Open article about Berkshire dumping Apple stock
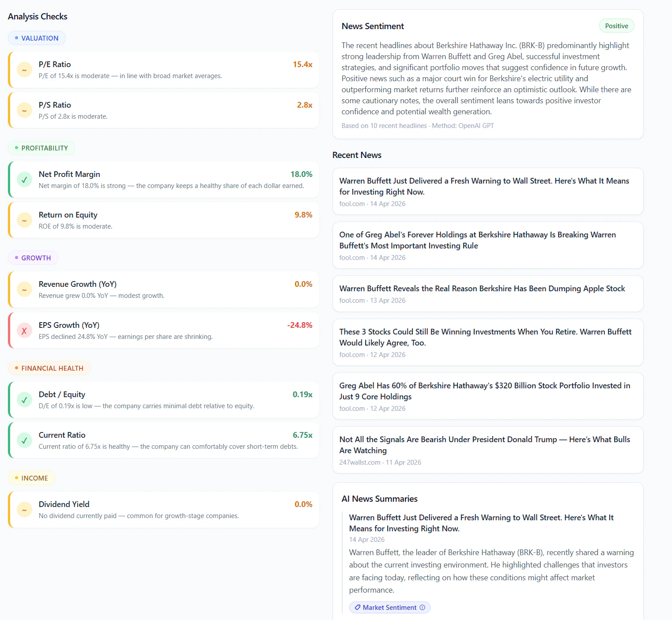 tap(488, 293)
